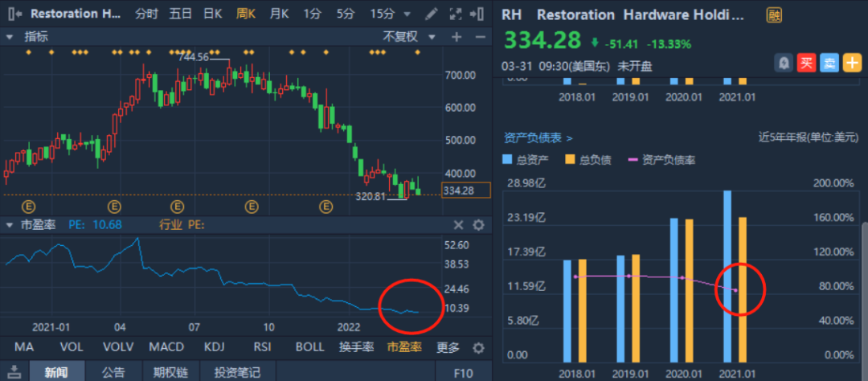The image size is (868, 381).
Task: Toggle 资产负债率 legend line
Action: click(x=634, y=160)
